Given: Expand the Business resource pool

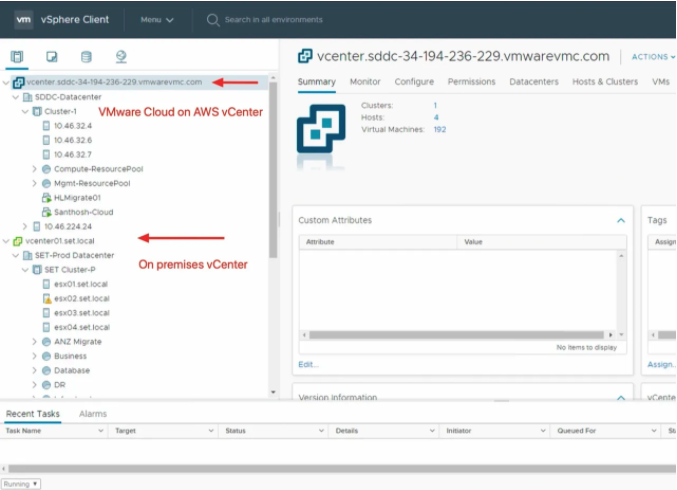Looking at the screenshot, I should [x=35, y=356].
